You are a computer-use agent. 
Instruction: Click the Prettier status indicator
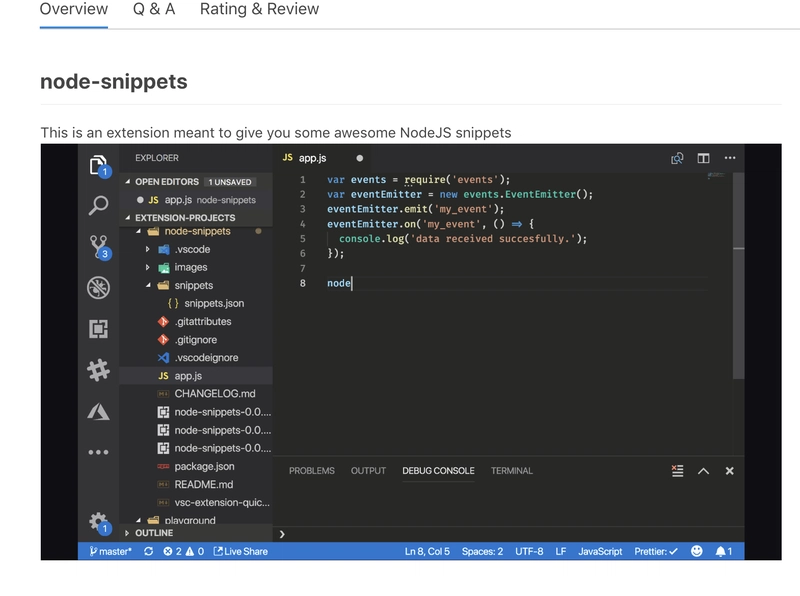656,551
